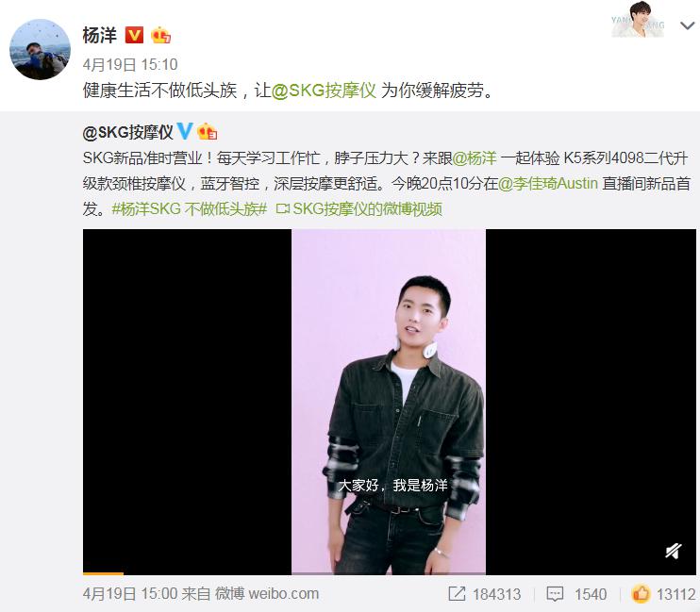Open the @李佳琦Austin mention link
This screenshot has width=700, height=612.
[548, 184]
